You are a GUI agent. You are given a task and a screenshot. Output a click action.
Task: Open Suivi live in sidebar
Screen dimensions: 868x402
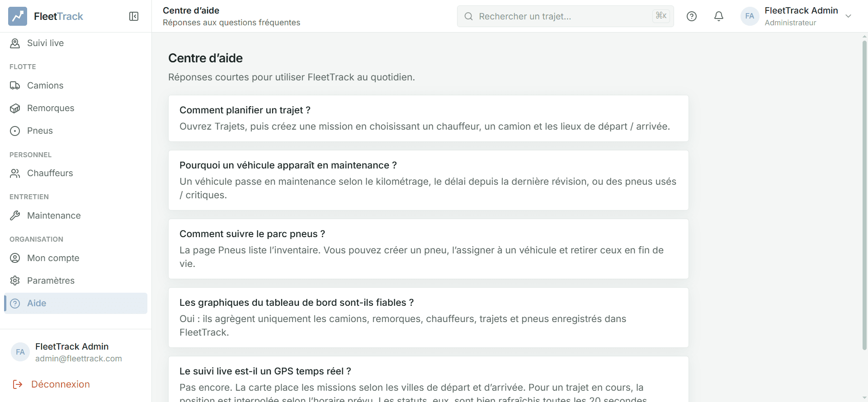pyautogui.click(x=76, y=43)
